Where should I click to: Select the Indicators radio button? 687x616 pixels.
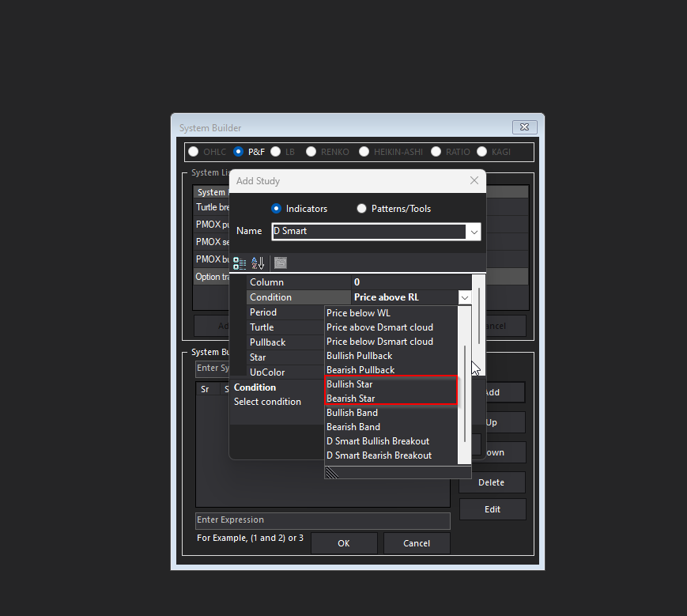click(277, 209)
